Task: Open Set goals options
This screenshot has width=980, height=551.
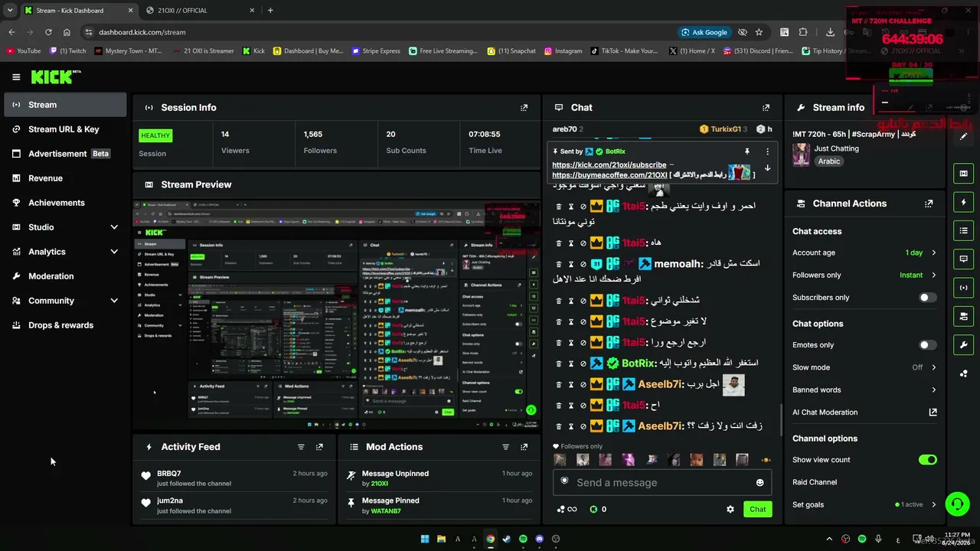Action: (864, 505)
